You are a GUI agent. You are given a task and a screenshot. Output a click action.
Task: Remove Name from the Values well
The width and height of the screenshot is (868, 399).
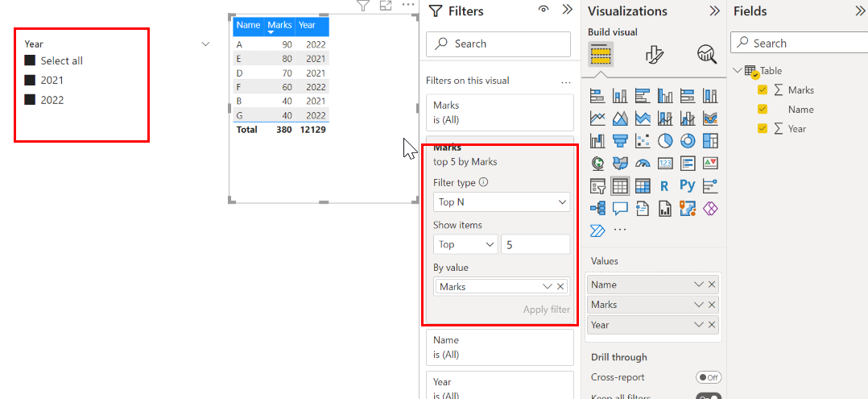coord(712,285)
